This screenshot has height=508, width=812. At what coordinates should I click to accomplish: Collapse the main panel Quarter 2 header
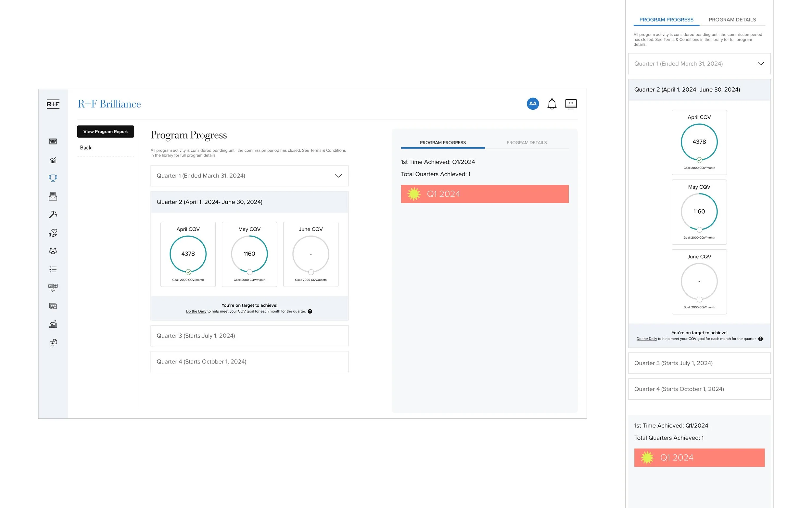click(x=249, y=202)
